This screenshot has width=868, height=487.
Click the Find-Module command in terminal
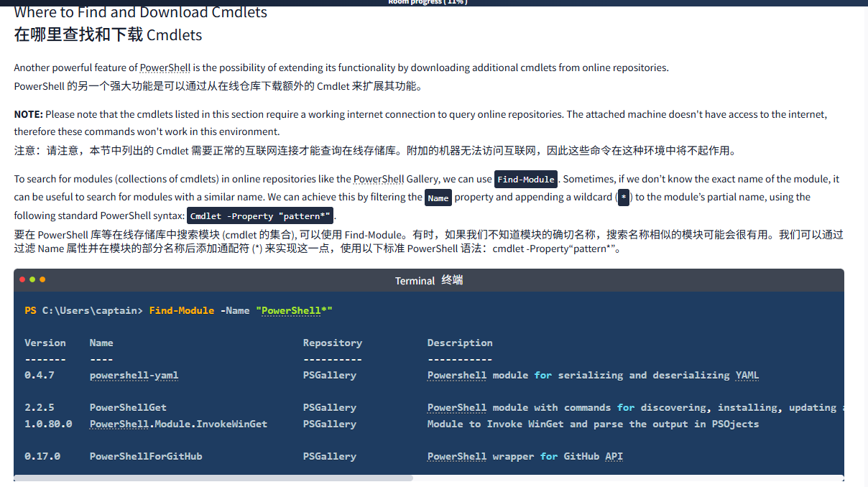[x=182, y=310]
